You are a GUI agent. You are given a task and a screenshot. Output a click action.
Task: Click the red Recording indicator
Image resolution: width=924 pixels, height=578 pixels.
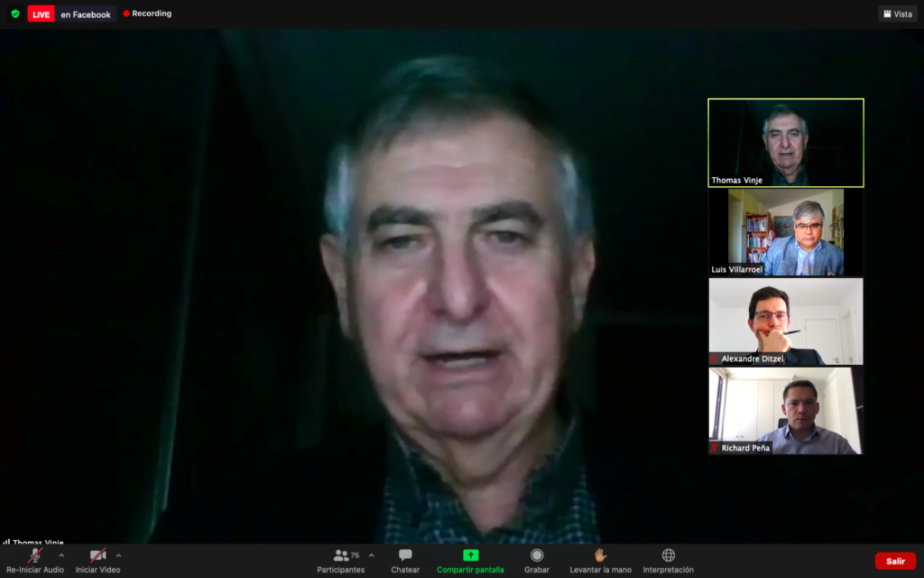point(147,14)
